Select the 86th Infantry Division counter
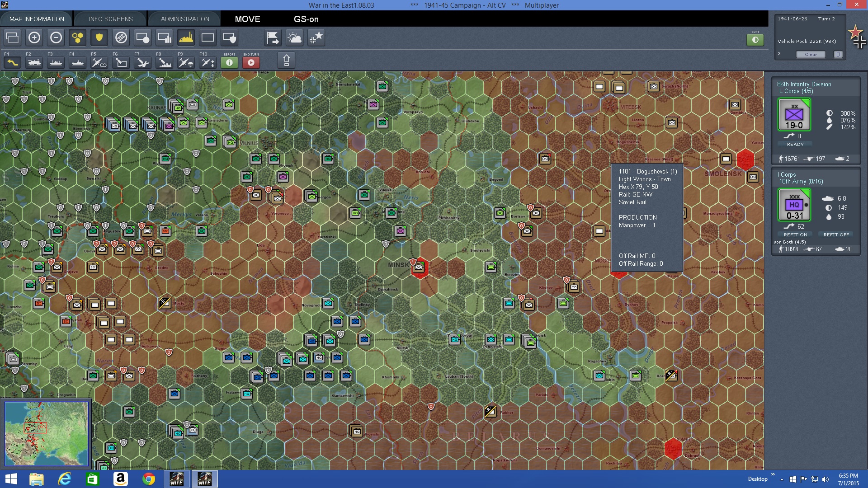The height and width of the screenshot is (488, 868). point(794,115)
